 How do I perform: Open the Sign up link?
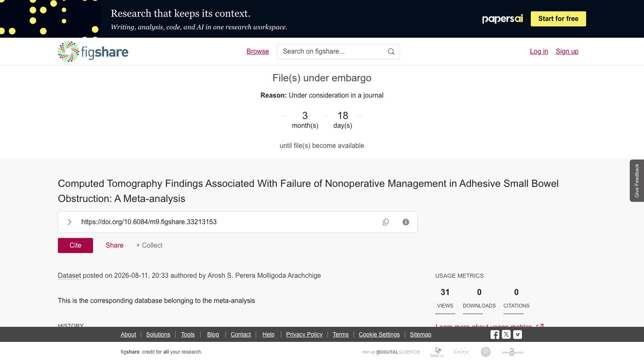click(x=567, y=51)
